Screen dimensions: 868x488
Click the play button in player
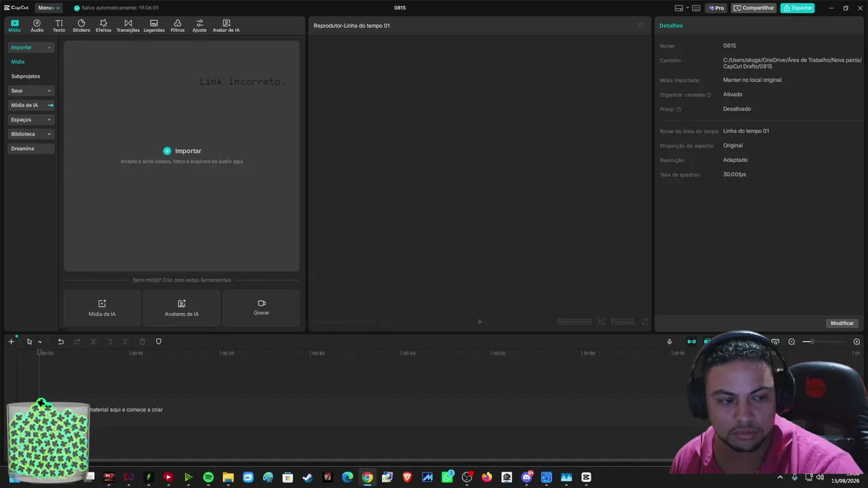pyautogui.click(x=480, y=322)
